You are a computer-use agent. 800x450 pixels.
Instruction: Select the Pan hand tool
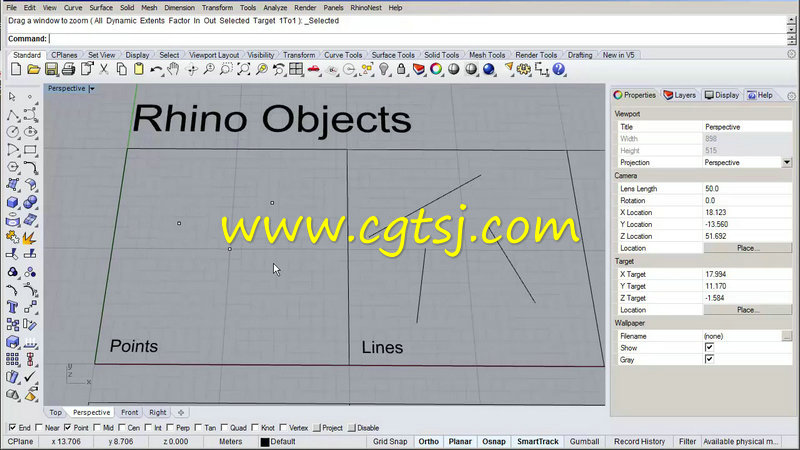173,69
